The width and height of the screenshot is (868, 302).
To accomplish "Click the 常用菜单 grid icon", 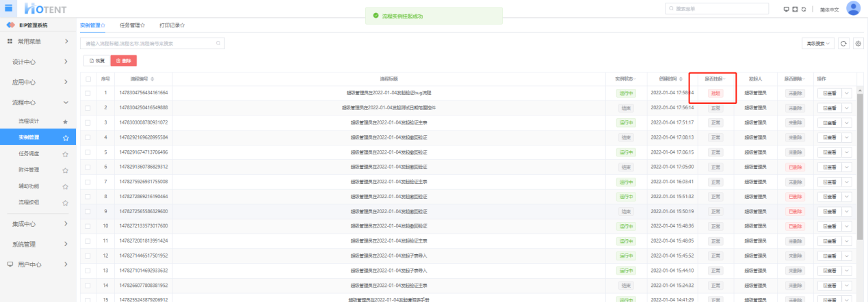I will 10,42.
